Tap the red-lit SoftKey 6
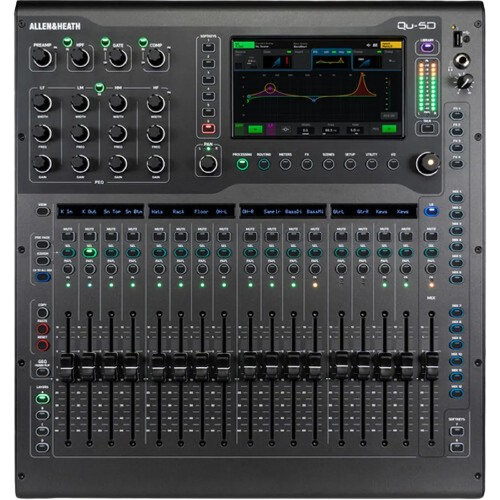 point(208,128)
